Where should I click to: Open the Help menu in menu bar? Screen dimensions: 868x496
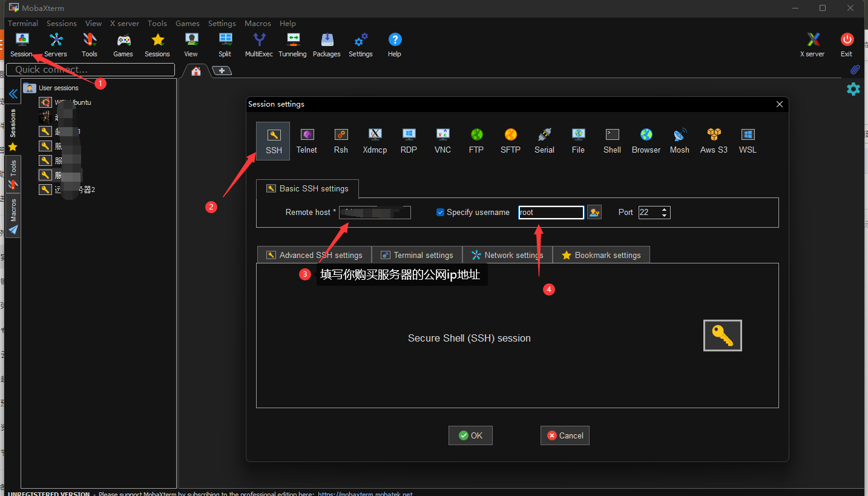point(288,24)
